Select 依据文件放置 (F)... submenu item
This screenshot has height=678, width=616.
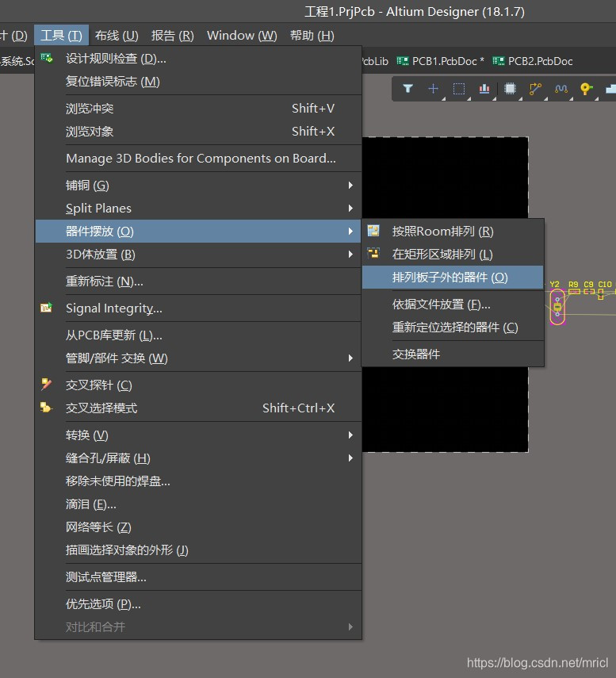pos(453,305)
